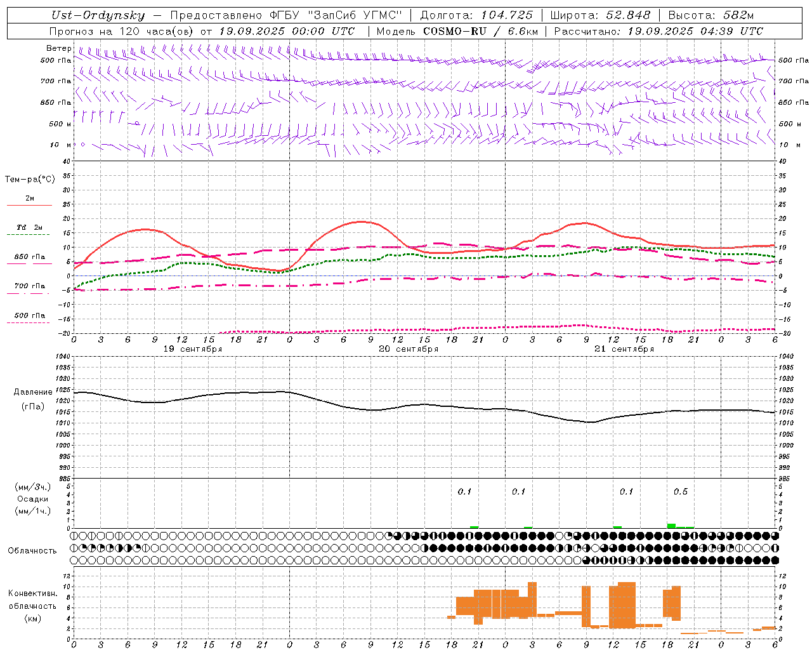The image size is (812, 650).
Task: Click the right-side 500 м wind label
Action: pyautogui.click(x=790, y=124)
